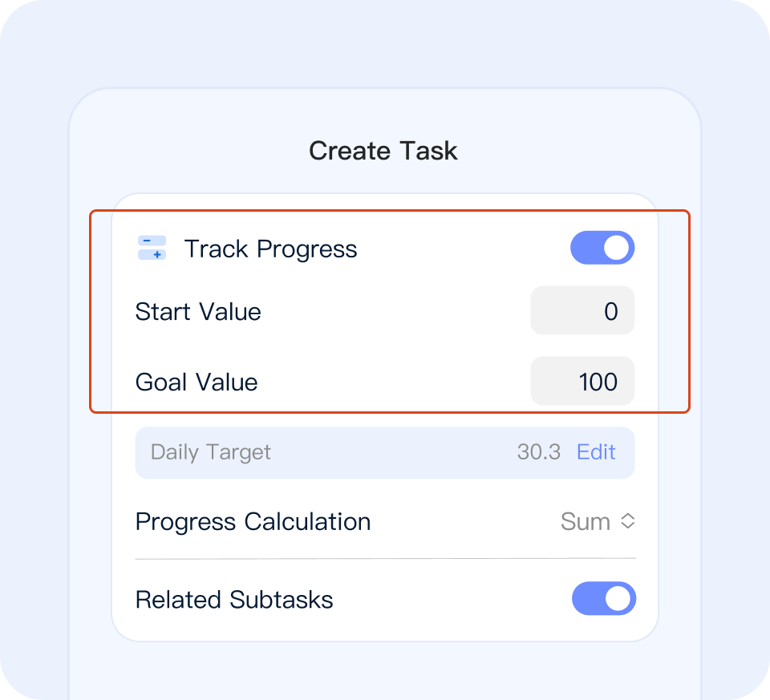Click the divider line below Progress Calculation
The image size is (770, 700).
point(385,558)
